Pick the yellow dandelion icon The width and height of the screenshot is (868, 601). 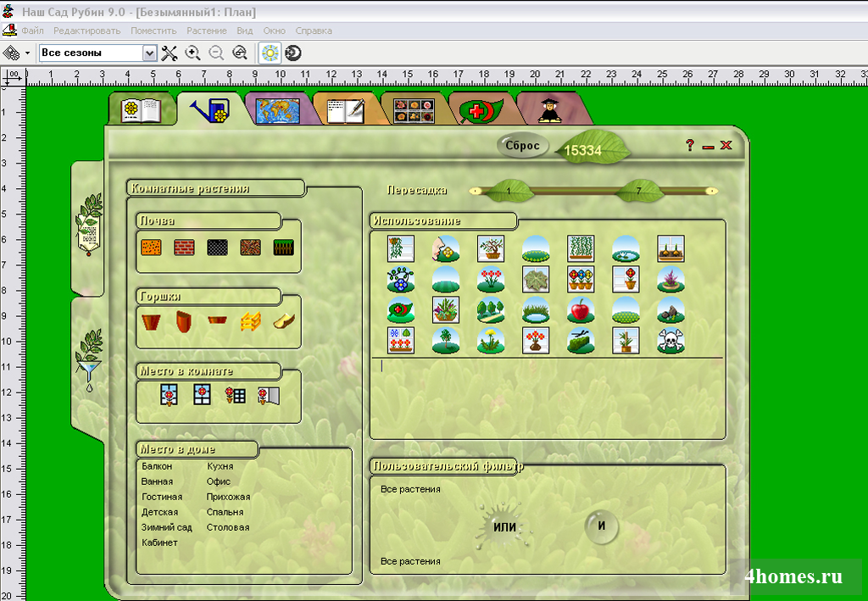[491, 341]
